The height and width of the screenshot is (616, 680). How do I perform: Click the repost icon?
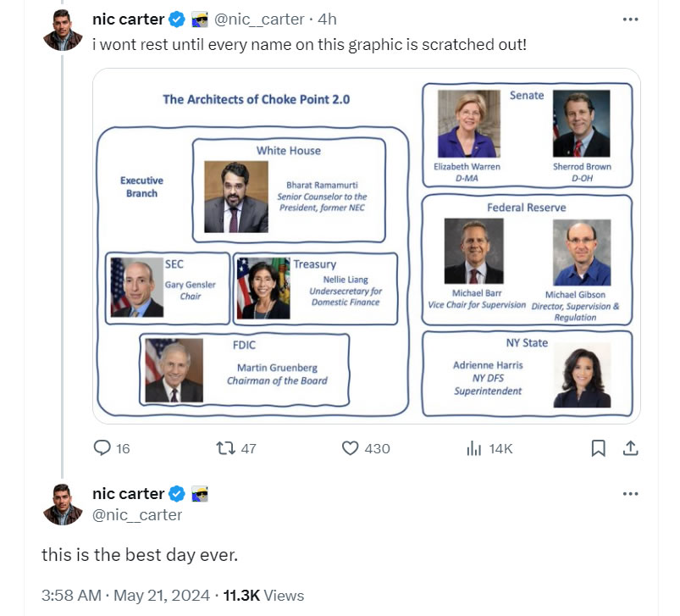226,448
